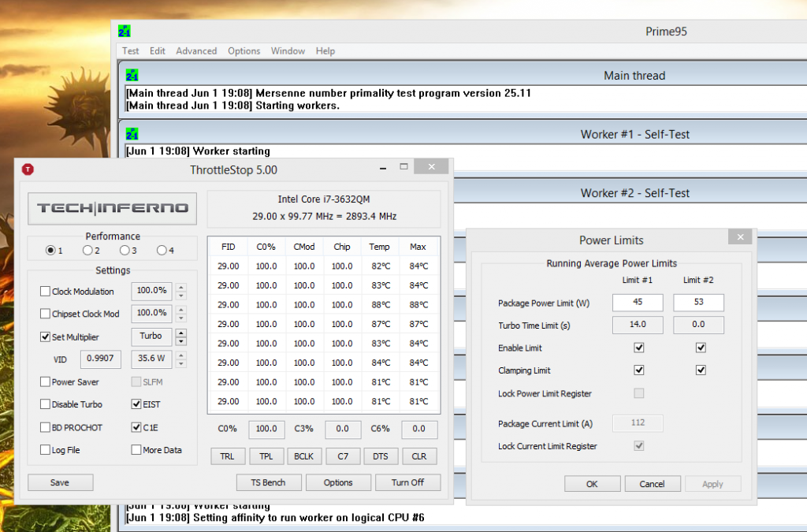Toggle the EIST checkbox
Image resolution: width=807 pixels, height=532 pixels.
136,404
